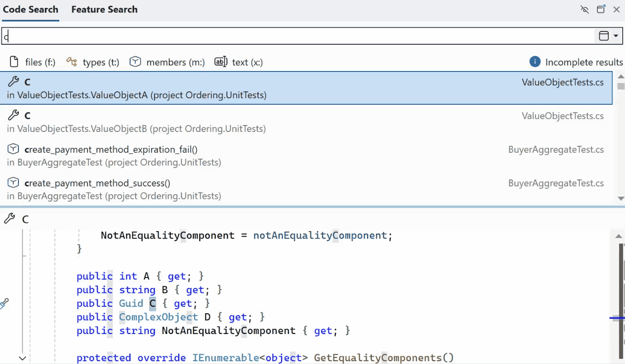Click ComplexObject type in code preview
The image size is (625, 364).
point(159,317)
